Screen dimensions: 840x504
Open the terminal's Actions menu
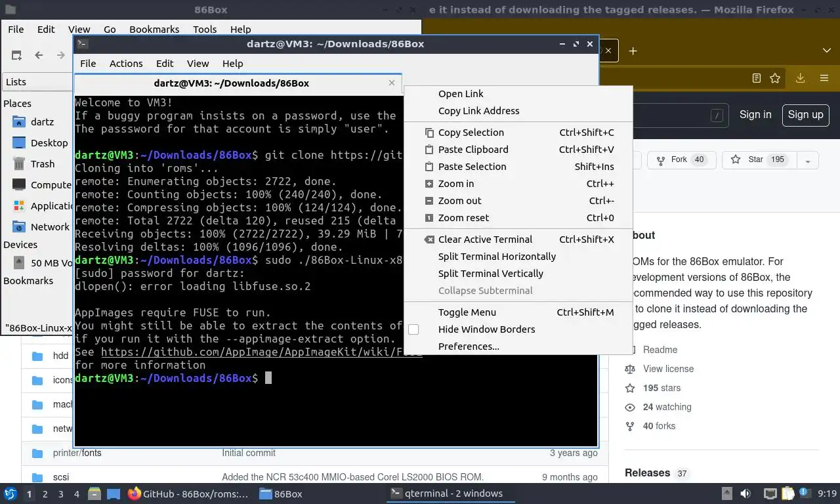coord(126,64)
